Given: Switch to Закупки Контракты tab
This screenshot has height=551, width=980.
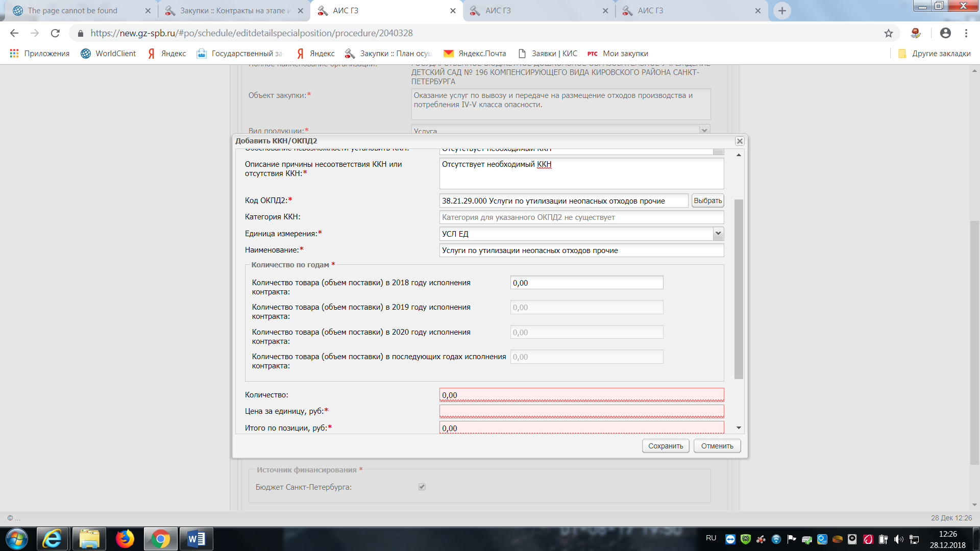Looking at the screenshot, I should [235, 11].
